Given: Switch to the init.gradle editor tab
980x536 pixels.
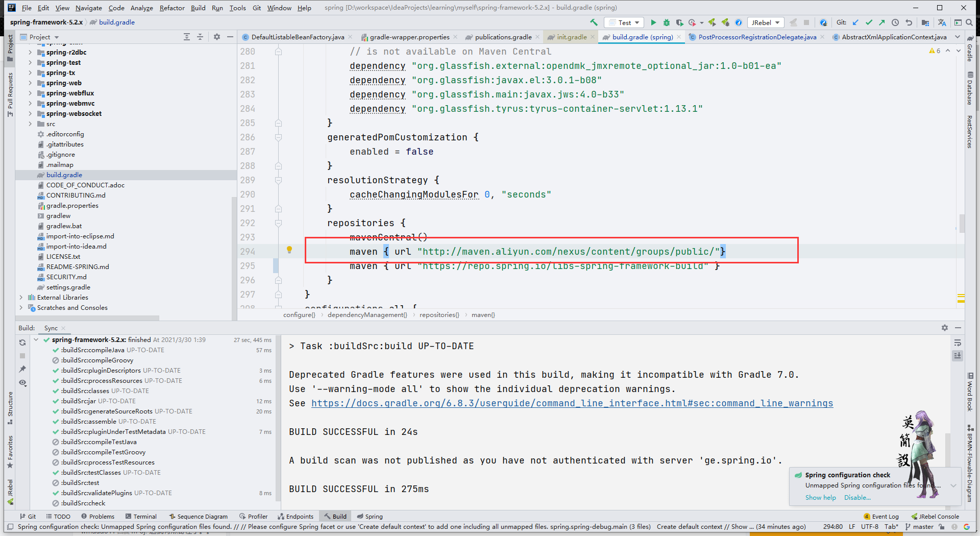Looking at the screenshot, I should pos(570,37).
